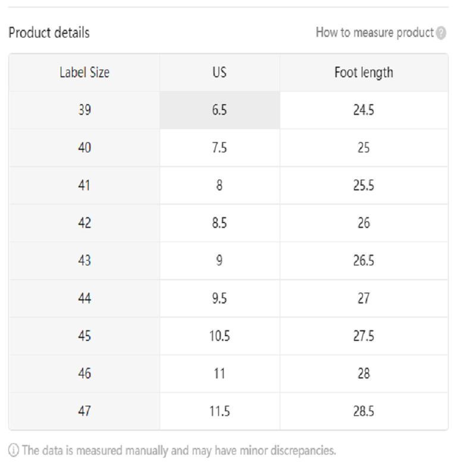The height and width of the screenshot is (476, 476).
Task: Open the How to measure product link
Action: 374,33
